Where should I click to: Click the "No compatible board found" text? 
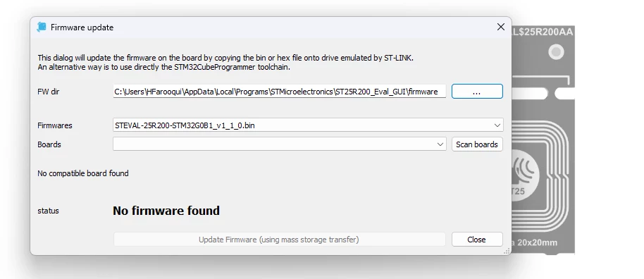point(83,173)
